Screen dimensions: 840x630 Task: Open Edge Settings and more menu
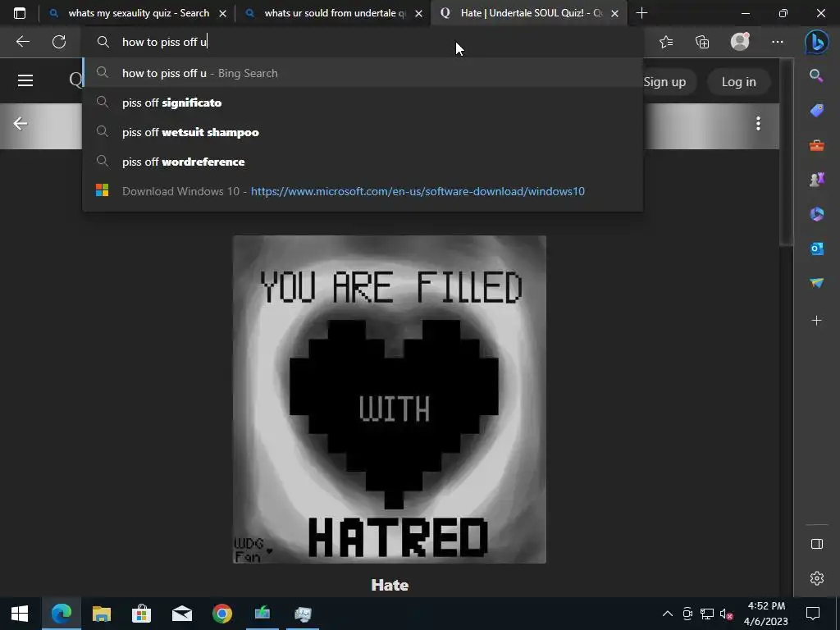click(x=778, y=42)
